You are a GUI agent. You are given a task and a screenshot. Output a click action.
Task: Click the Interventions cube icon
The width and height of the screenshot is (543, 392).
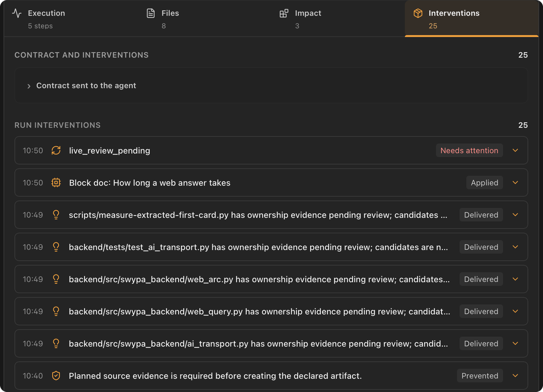418,13
